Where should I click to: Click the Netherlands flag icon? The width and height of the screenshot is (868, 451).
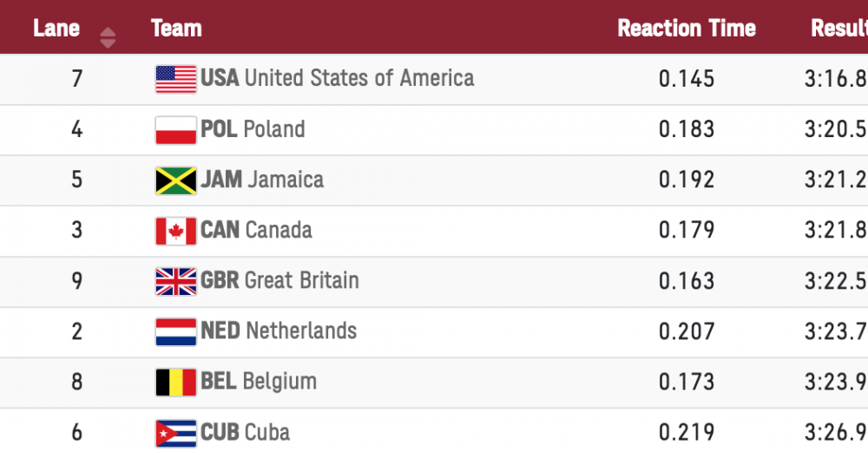point(175,331)
